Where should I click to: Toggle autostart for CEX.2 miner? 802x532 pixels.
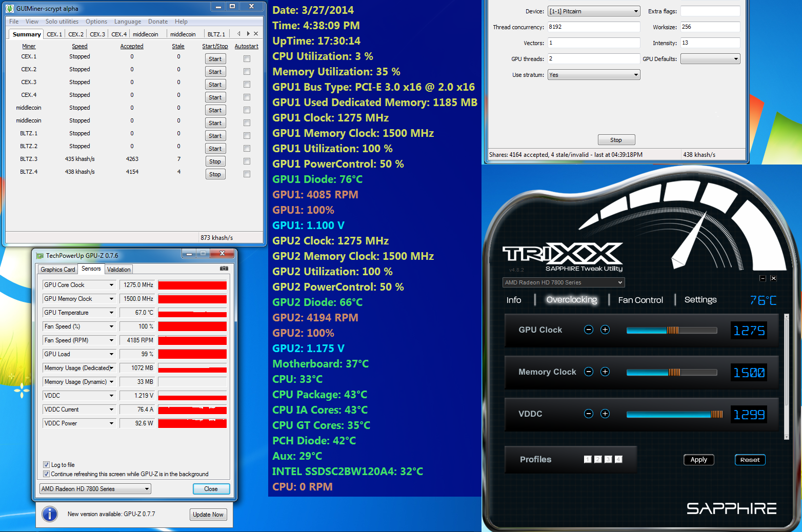(x=247, y=71)
